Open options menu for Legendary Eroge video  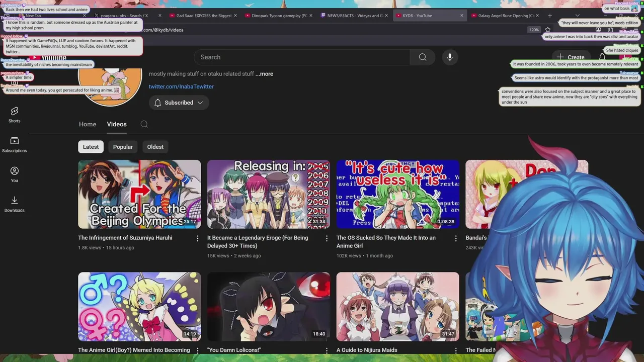point(327,238)
